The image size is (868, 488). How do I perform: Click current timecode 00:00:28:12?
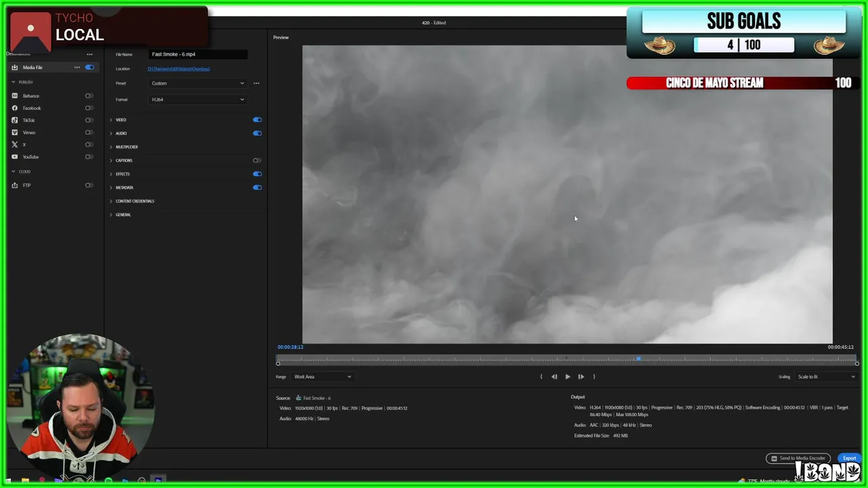290,347
